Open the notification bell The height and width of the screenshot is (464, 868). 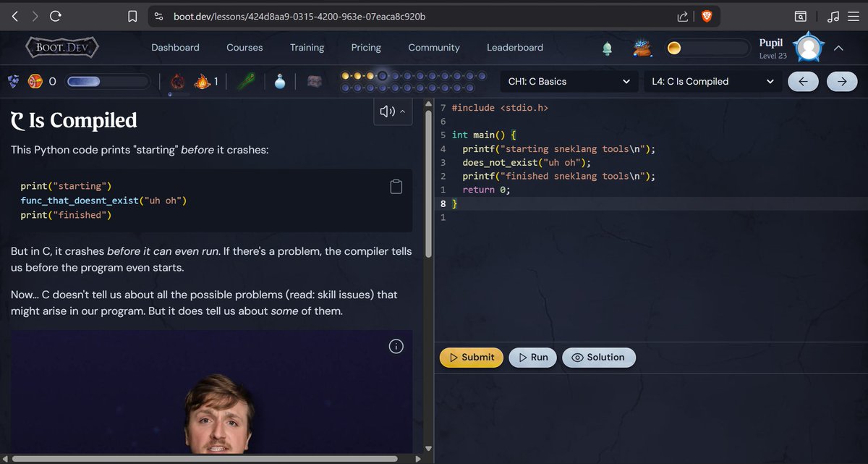[x=607, y=48]
